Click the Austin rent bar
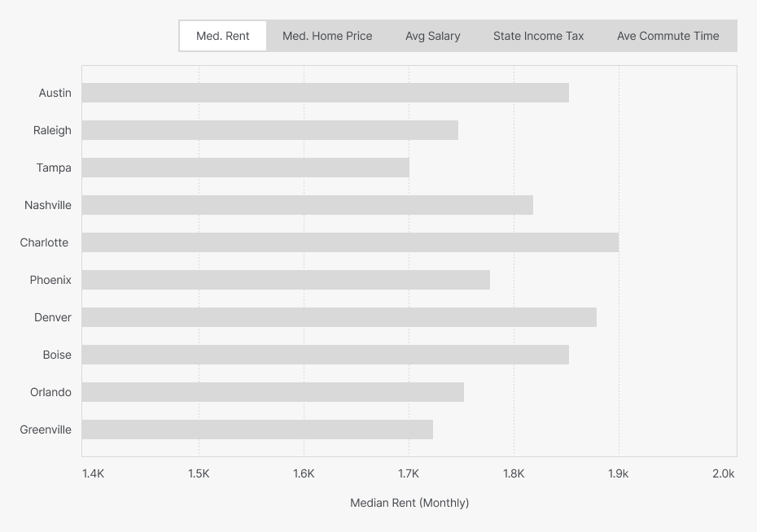Image resolution: width=757 pixels, height=532 pixels. tap(326, 93)
